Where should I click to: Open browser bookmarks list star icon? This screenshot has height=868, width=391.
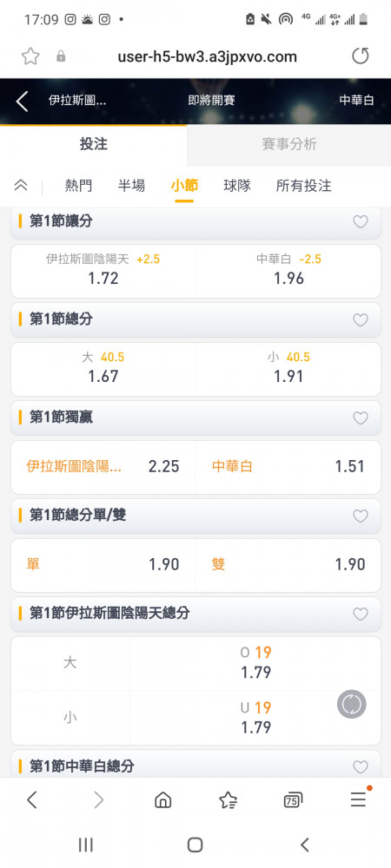228,800
